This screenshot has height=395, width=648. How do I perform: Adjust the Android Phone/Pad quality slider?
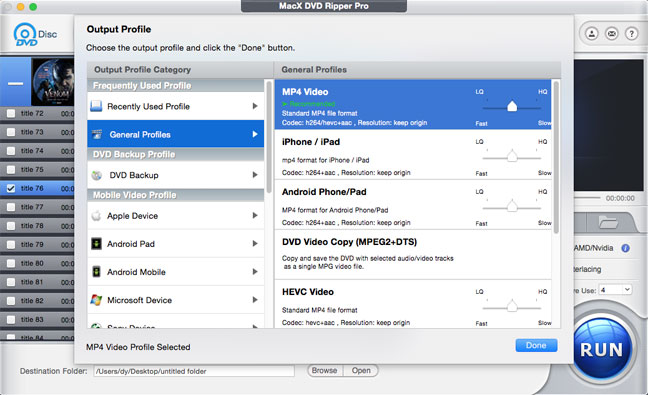pyautogui.click(x=512, y=207)
